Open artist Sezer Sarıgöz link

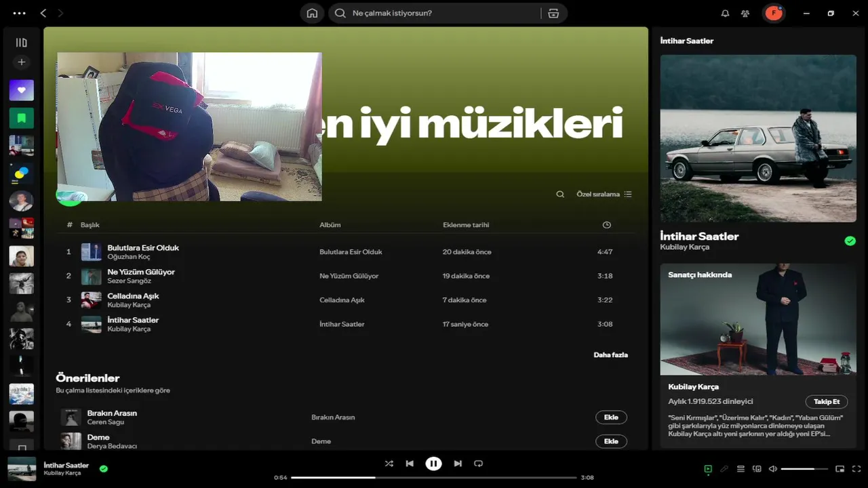129,281
